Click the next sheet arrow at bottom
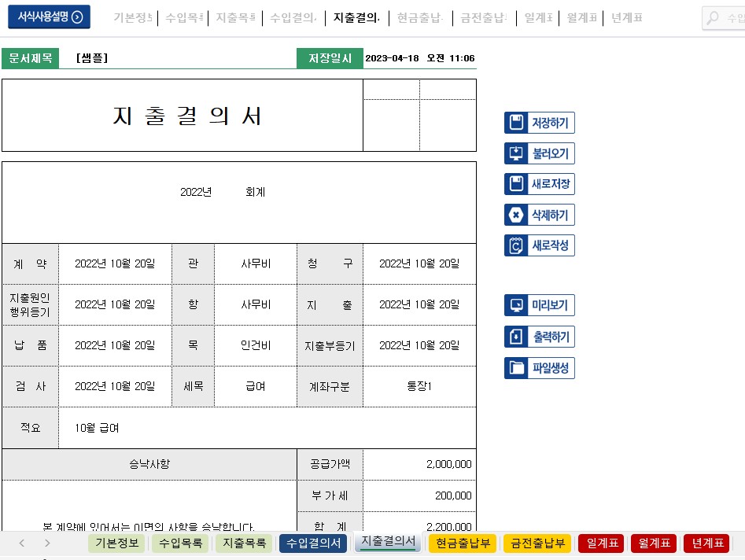 47,543
